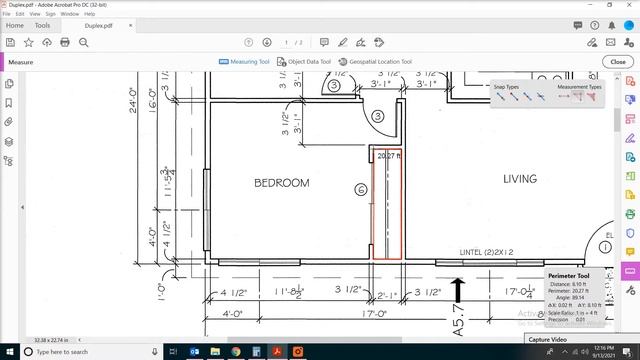The height and width of the screenshot is (360, 640).
Task: Open Export PDF tool in right pane
Action: [x=630, y=100]
